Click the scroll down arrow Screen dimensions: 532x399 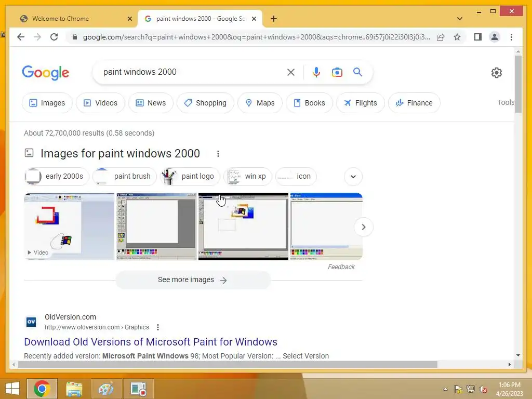(518, 355)
